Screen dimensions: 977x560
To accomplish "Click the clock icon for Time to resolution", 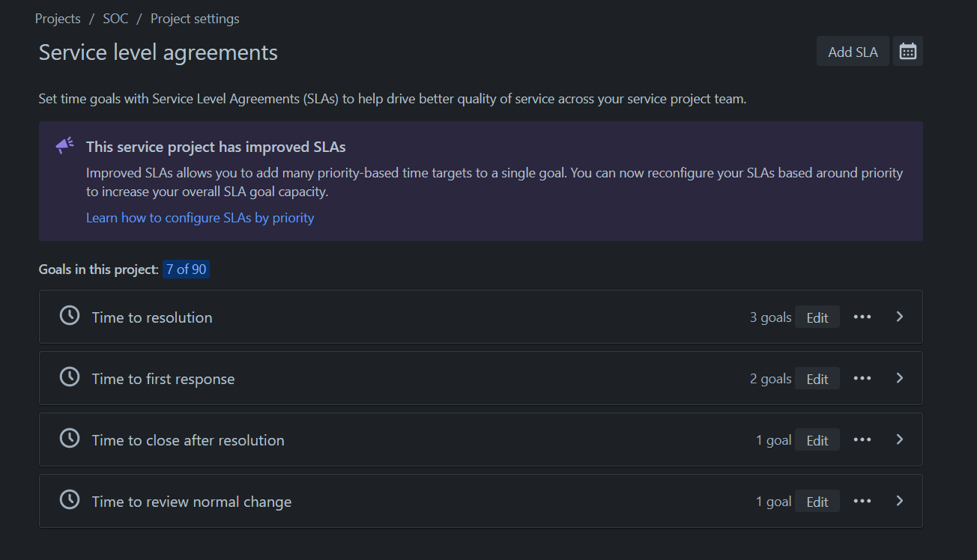I will [70, 316].
